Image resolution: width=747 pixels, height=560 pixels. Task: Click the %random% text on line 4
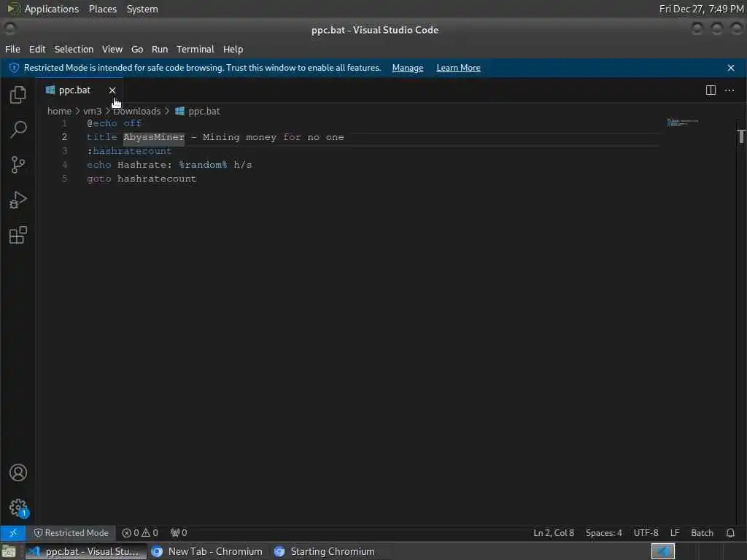(x=203, y=165)
